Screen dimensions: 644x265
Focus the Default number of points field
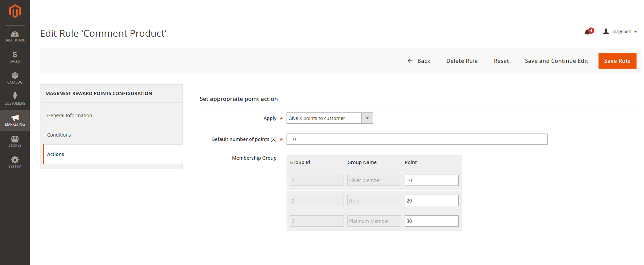pyautogui.click(x=417, y=139)
